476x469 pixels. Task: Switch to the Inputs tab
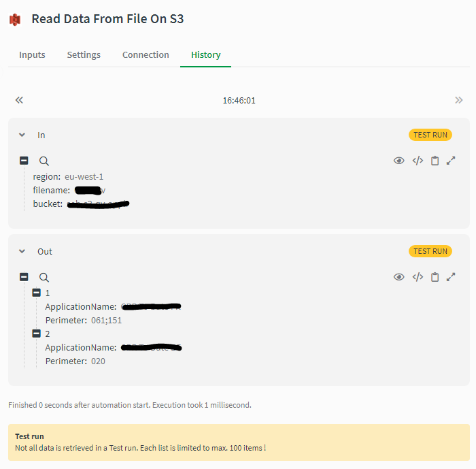(x=32, y=54)
